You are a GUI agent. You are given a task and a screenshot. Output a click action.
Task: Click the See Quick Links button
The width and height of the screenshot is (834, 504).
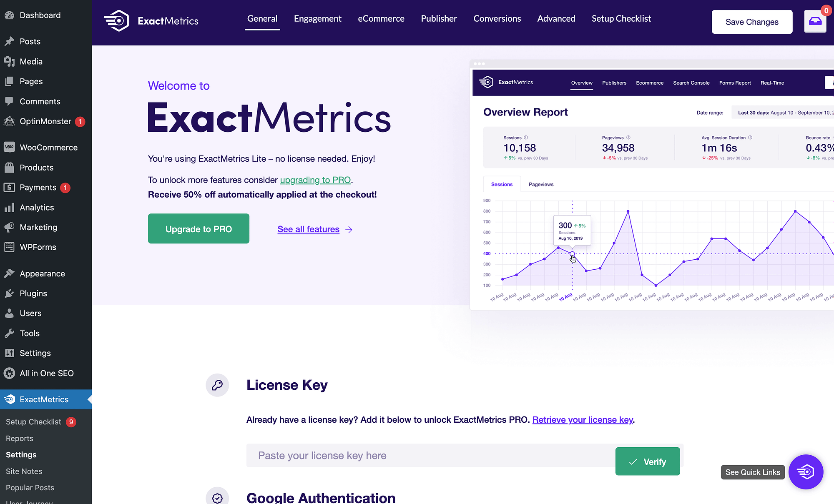point(752,472)
